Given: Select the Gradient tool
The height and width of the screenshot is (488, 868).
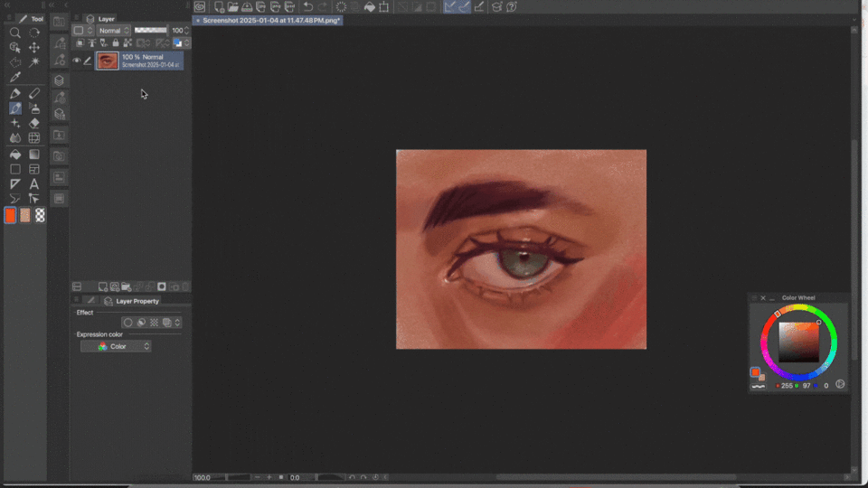Looking at the screenshot, I should [34, 155].
